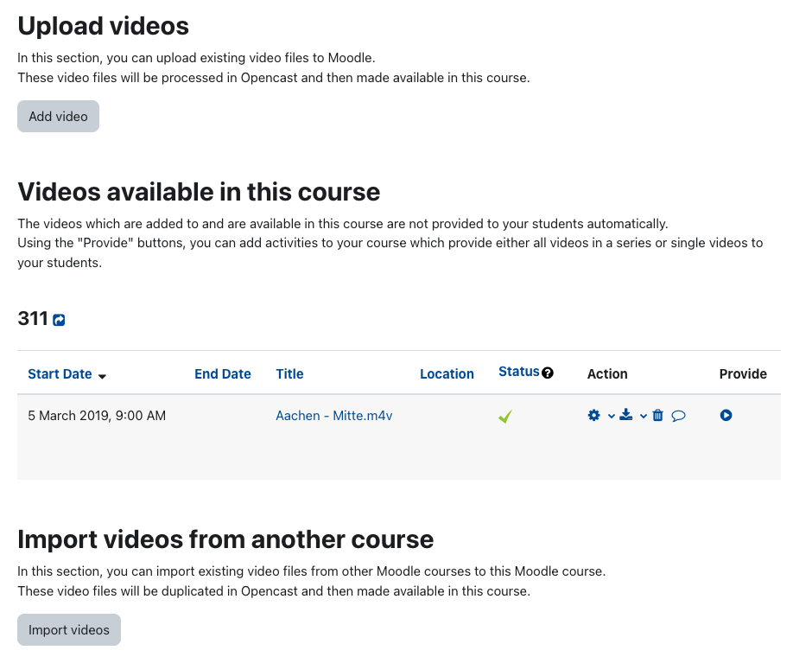Open the video settings gear icon
Screen dimensions: 812x663
click(593, 415)
